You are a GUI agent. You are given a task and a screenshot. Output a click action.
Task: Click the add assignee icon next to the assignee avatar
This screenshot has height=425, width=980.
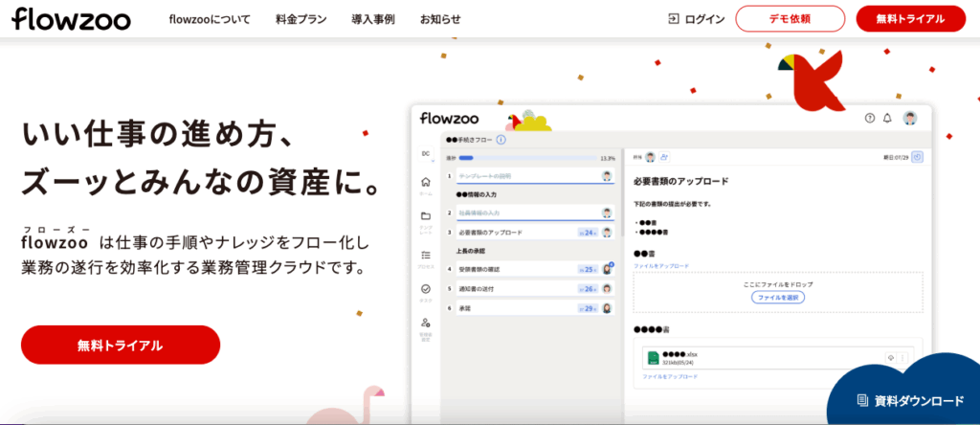point(664,157)
